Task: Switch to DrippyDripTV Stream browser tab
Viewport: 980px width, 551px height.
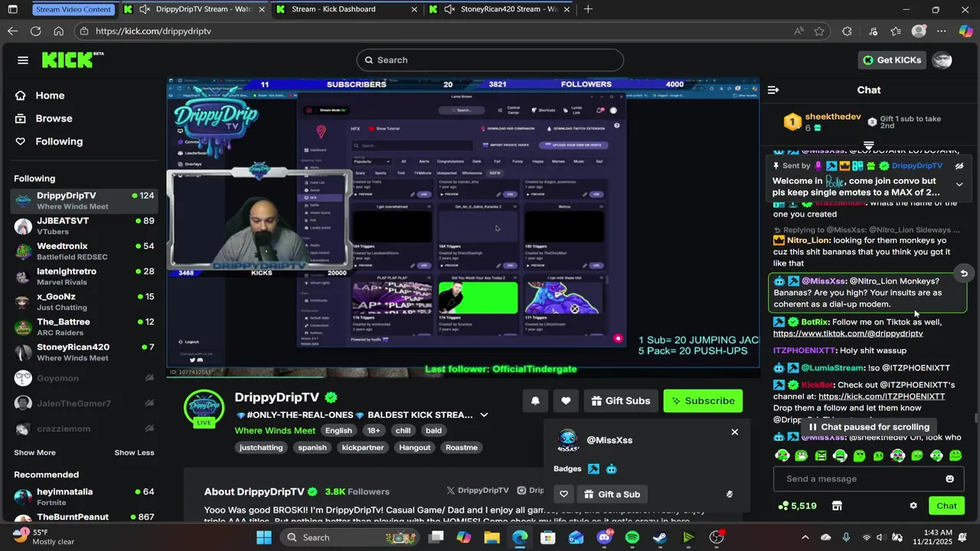Action: 195,9
